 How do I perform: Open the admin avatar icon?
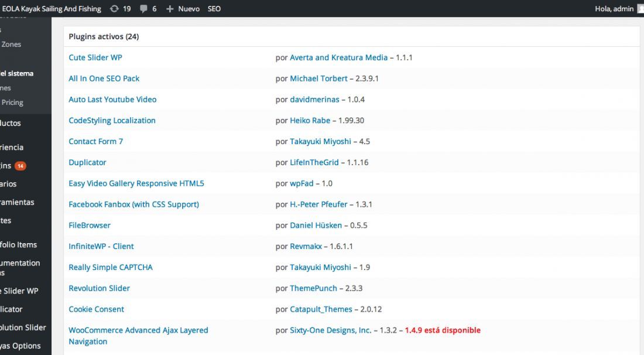click(x=640, y=9)
